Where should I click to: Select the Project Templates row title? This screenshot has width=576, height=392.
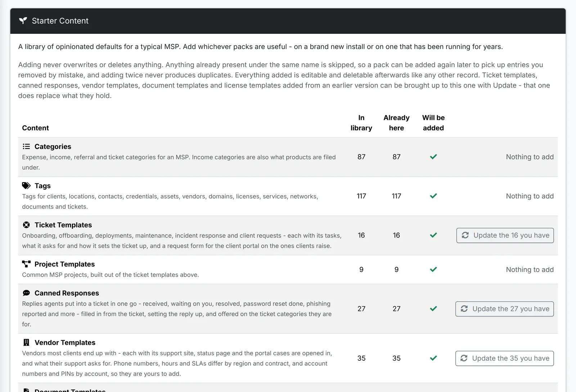pos(64,264)
